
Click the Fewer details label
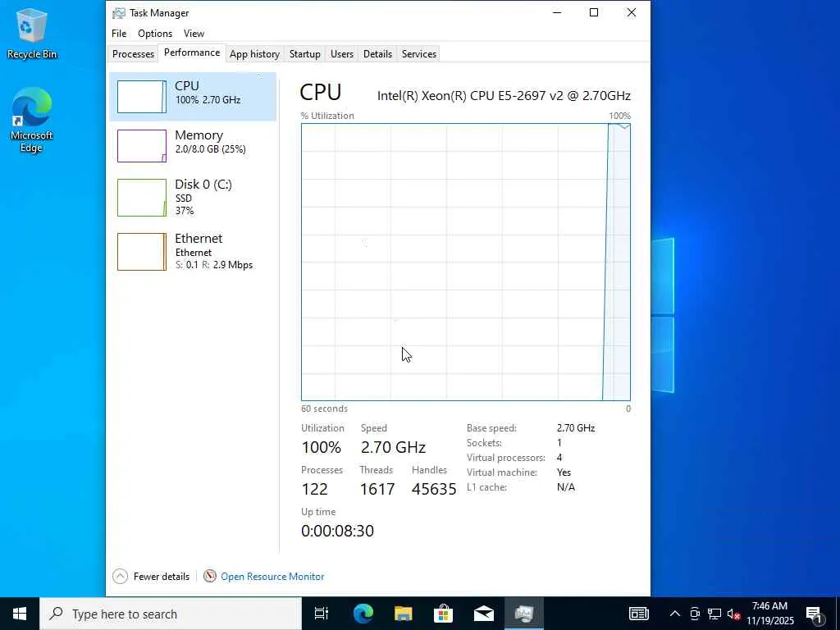point(162,577)
